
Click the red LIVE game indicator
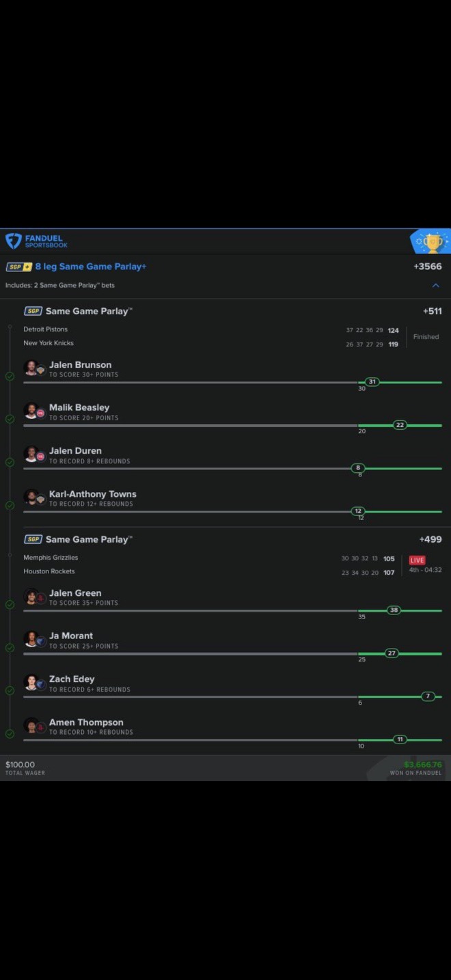tap(417, 560)
